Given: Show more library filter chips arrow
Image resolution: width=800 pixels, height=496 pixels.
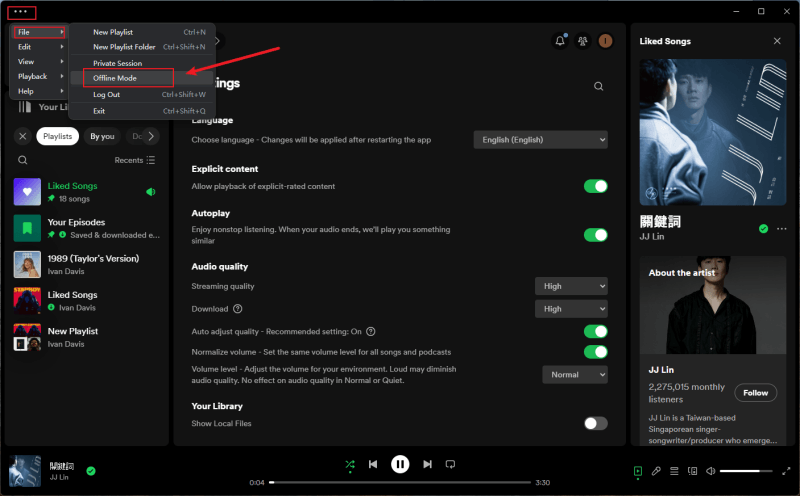Looking at the screenshot, I should pyautogui.click(x=151, y=136).
